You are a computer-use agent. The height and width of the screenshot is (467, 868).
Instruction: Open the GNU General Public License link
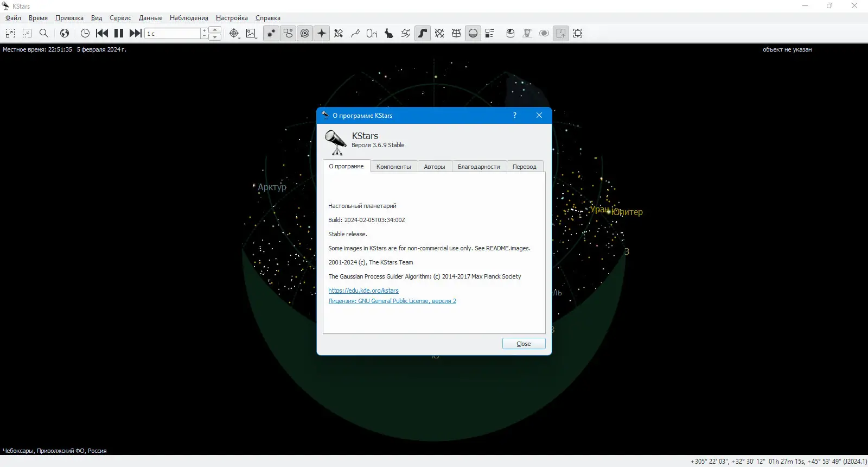point(392,301)
